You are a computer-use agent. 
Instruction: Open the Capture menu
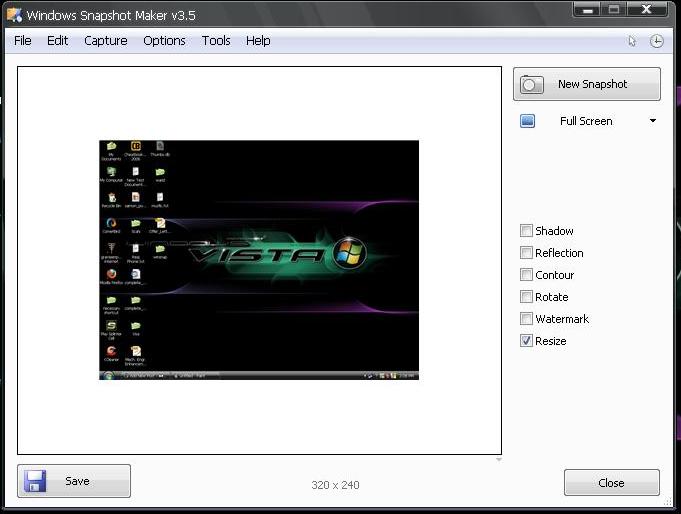(106, 40)
